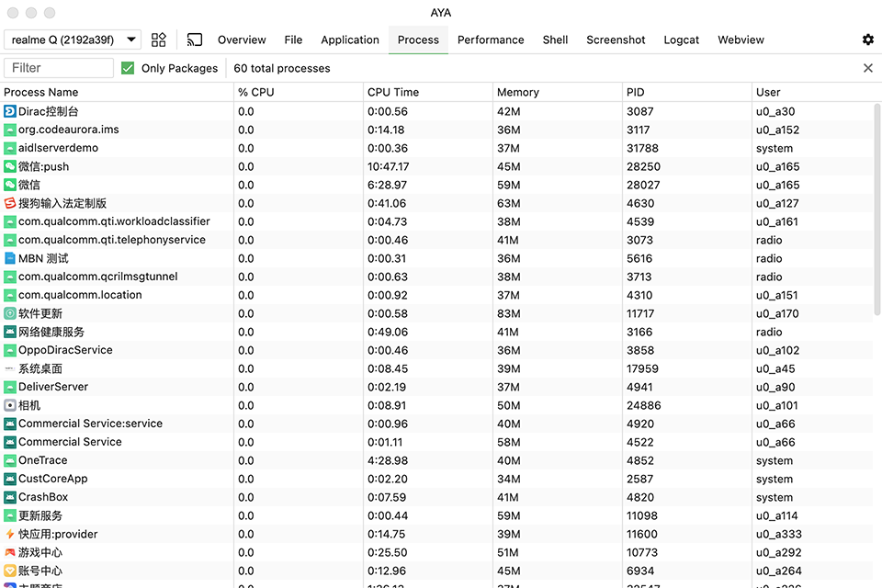
Task: Switch to the Screenshot tab
Action: (616, 40)
